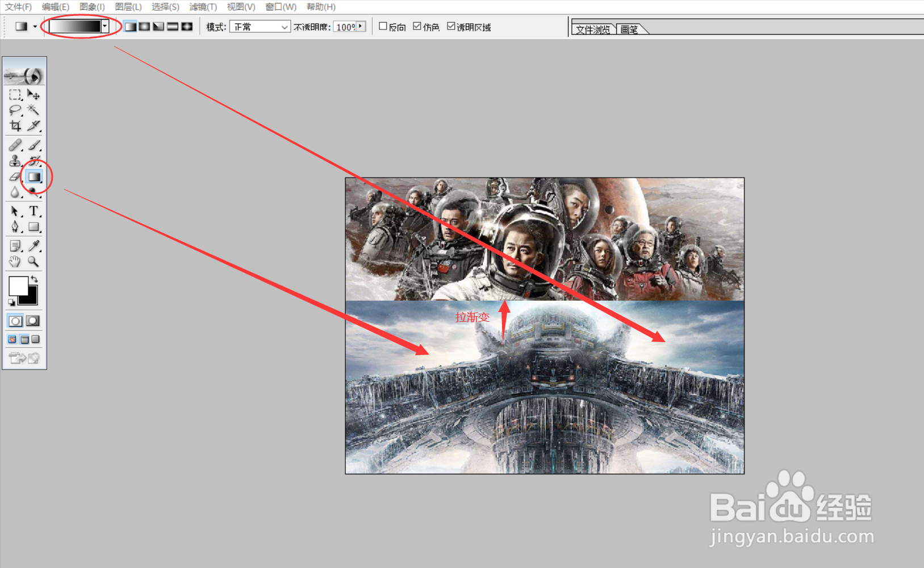Open the 图象(I) menu
Screen dimensions: 924x568
click(92, 7)
